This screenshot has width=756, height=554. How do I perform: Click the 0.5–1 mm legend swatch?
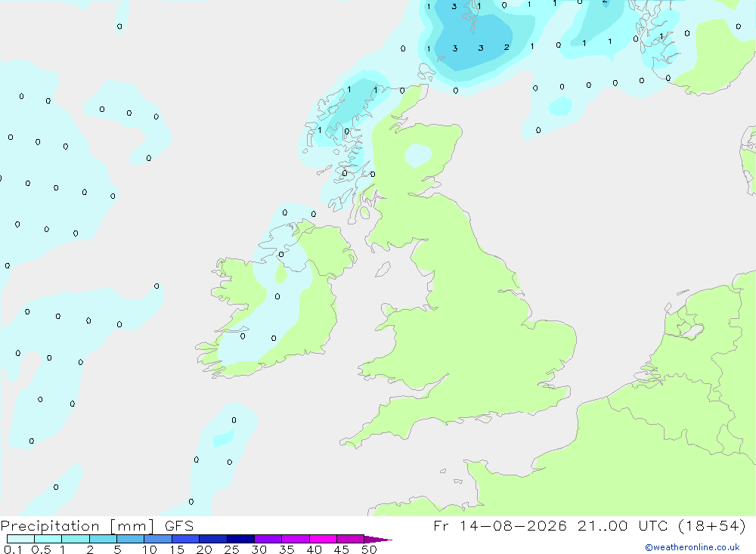point(48,539)
